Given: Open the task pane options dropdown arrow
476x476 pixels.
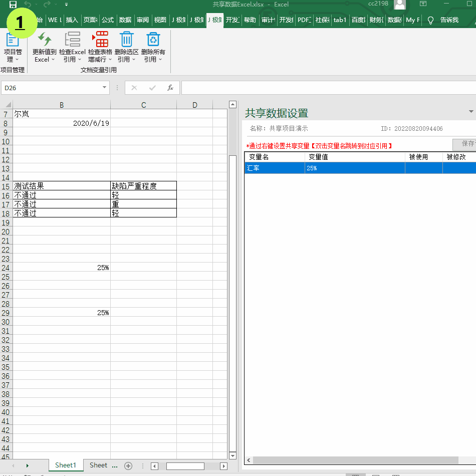Looking at the screenshot, I should [x=471, y=111].
